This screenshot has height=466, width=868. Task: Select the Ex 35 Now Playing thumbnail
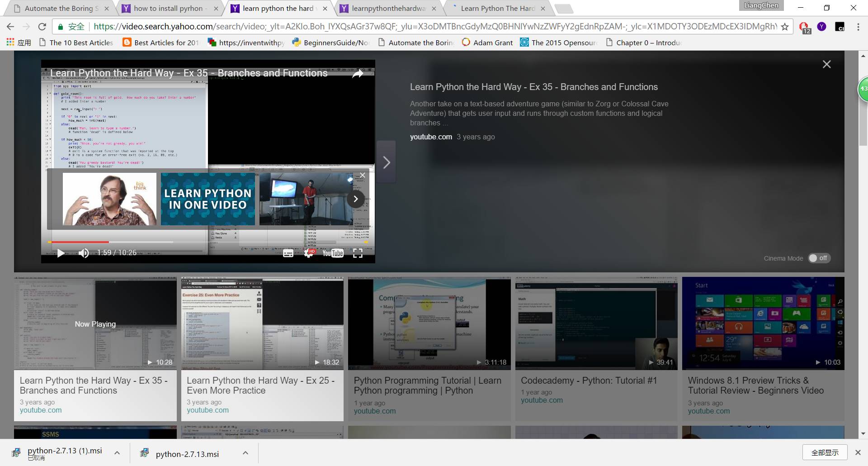[x=95, y=323]
